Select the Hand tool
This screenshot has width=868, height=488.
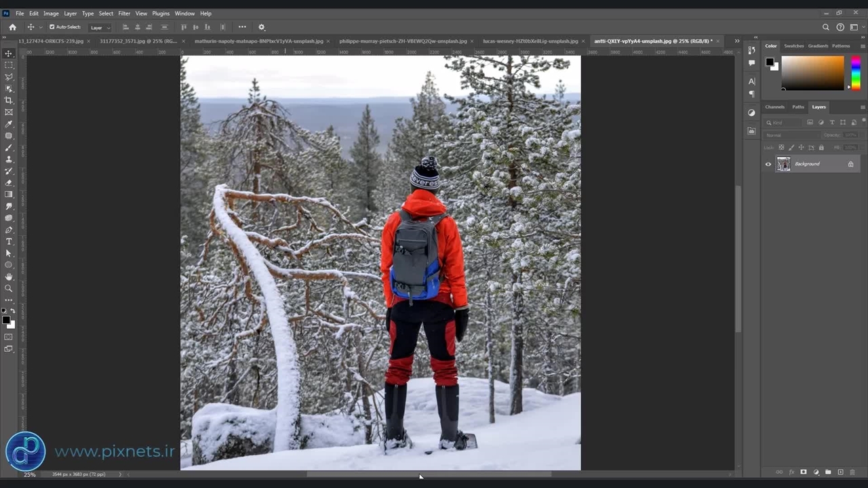(9, 277)
